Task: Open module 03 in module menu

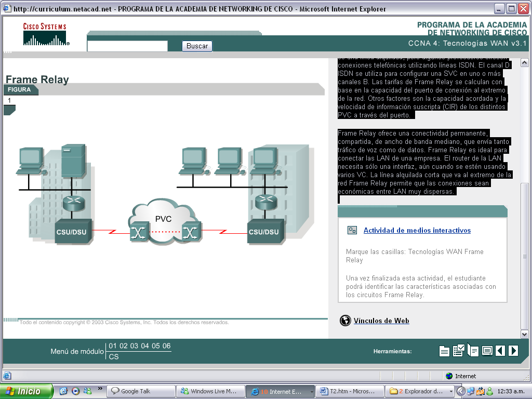Action: (134, 345)
